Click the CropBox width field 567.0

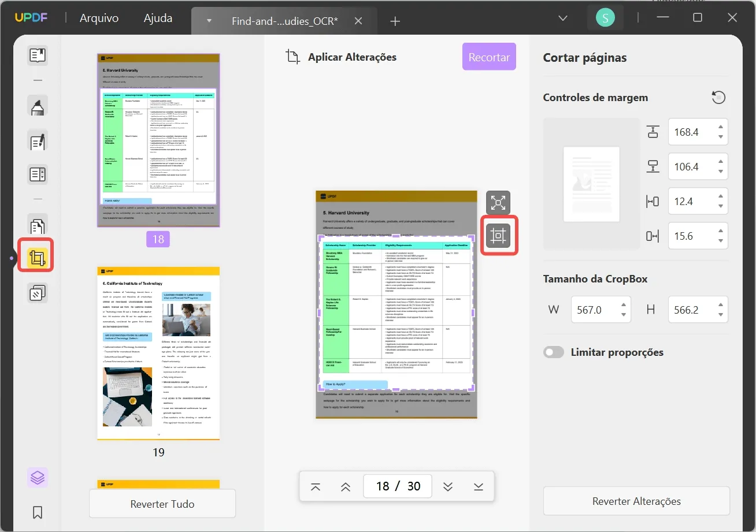pos(601,310)
